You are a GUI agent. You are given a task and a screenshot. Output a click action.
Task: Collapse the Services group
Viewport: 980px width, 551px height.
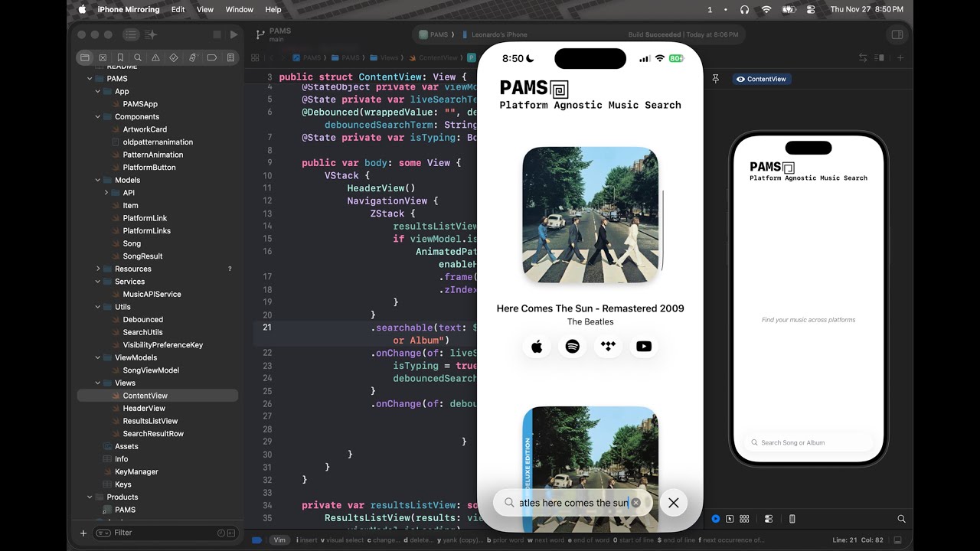pyautogui.click(x=98, y=282)
